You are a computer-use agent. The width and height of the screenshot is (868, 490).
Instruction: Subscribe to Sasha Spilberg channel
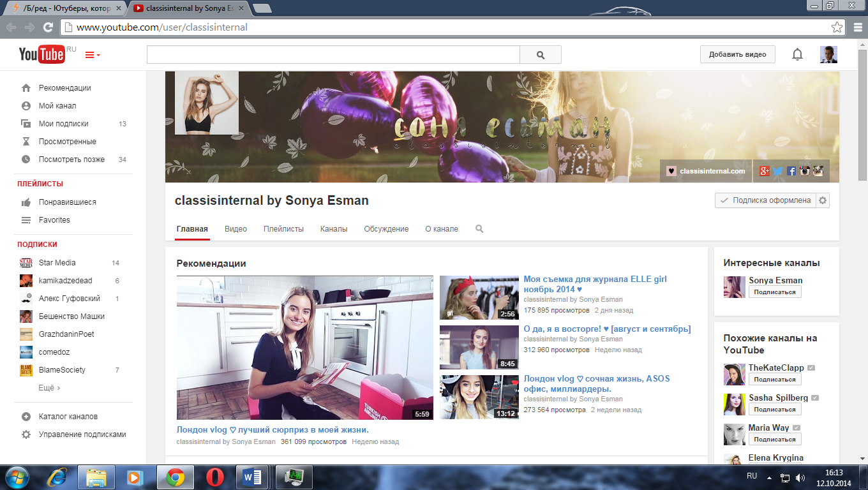[x=775, y=409]
